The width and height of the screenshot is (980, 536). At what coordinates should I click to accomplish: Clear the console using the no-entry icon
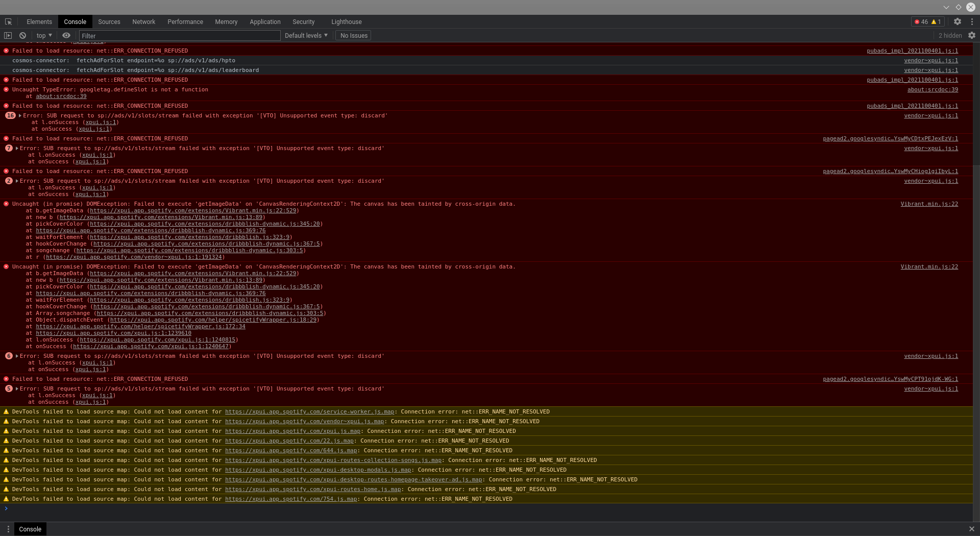[22, 35]
